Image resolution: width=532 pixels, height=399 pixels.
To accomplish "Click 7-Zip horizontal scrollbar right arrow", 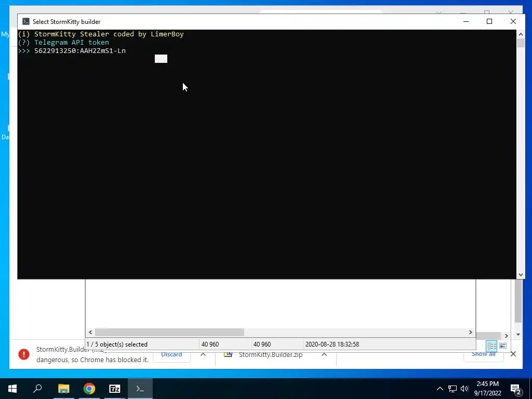I will [471, 332].
